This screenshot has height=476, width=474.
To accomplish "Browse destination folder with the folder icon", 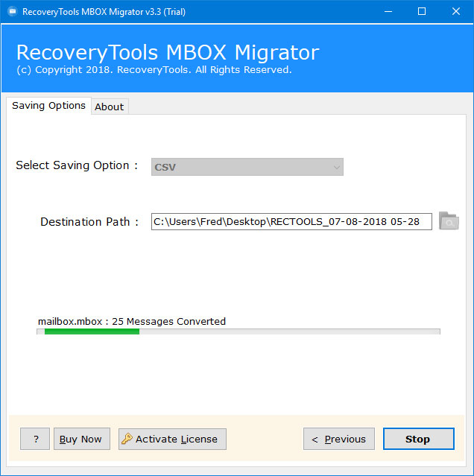I will coord(449,221).
